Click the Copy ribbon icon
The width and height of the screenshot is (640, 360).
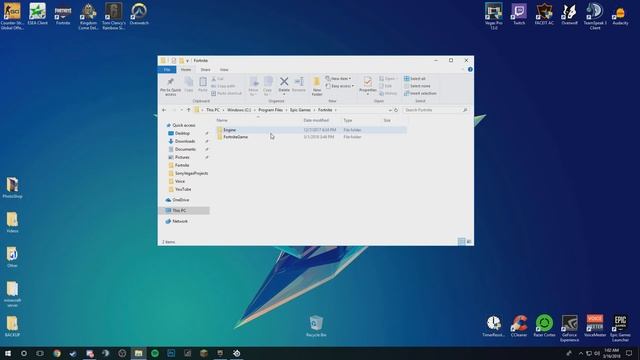189,84
